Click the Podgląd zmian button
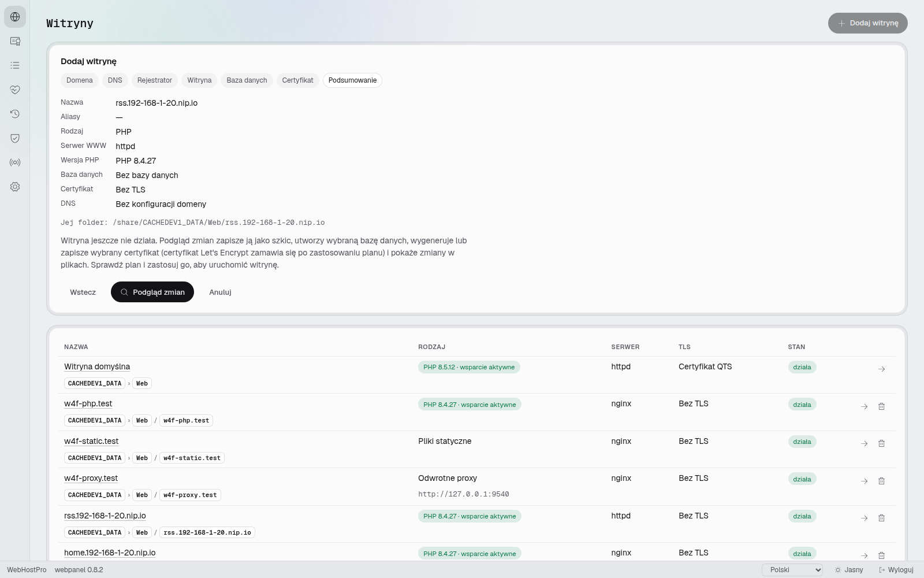Viewport: 924px width, 578px height. [152, 292]
